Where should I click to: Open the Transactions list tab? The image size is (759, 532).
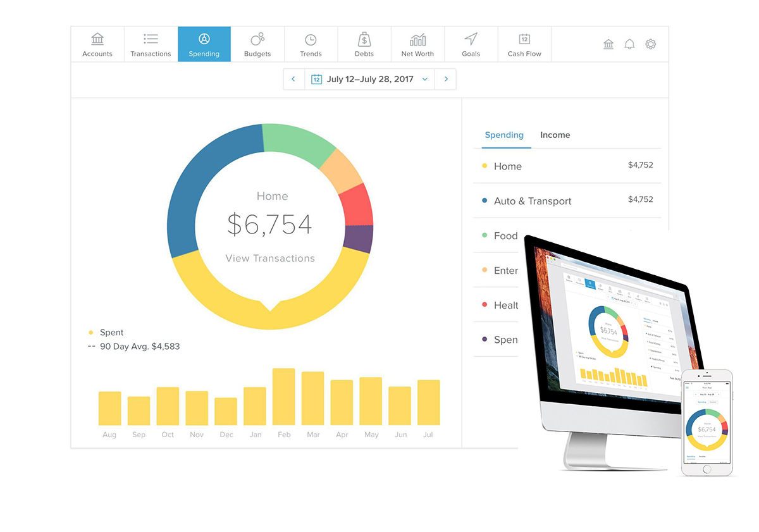151,44
